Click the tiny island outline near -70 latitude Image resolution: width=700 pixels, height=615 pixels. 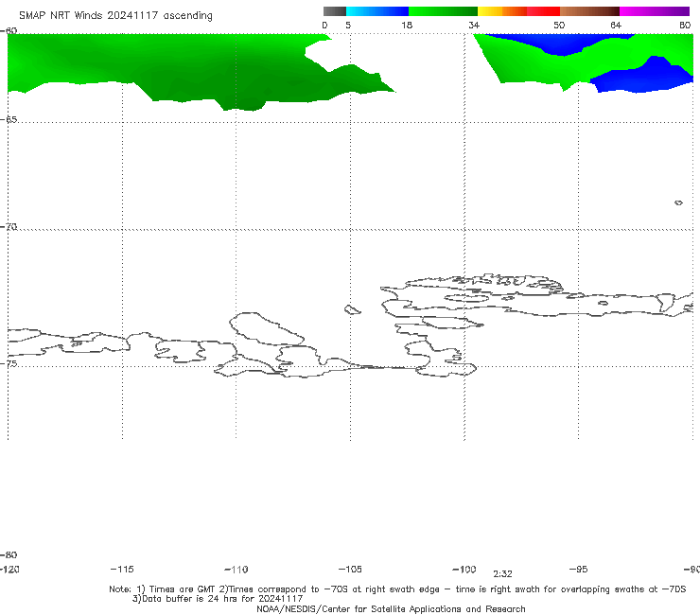click(678, 202)
